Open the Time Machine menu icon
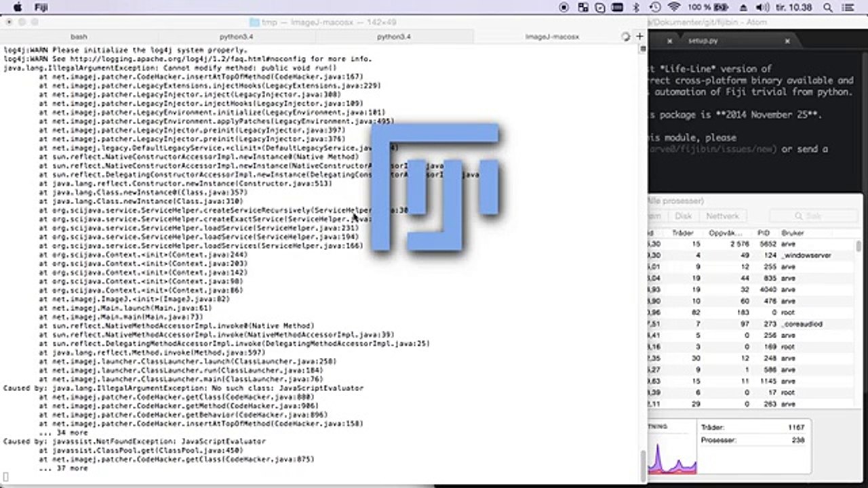The width and height of the screenshot is (868, 488). tap(654, 7)
